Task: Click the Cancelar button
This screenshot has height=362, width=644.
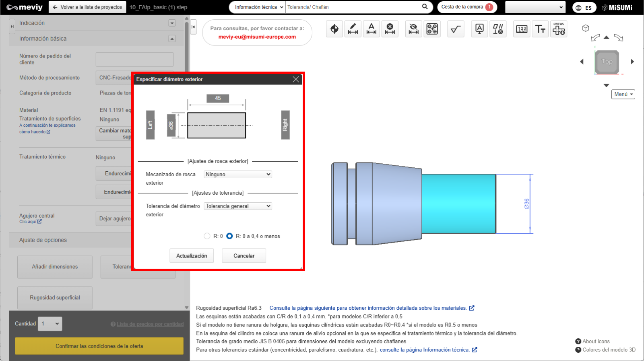Action: tap(244, 256)
